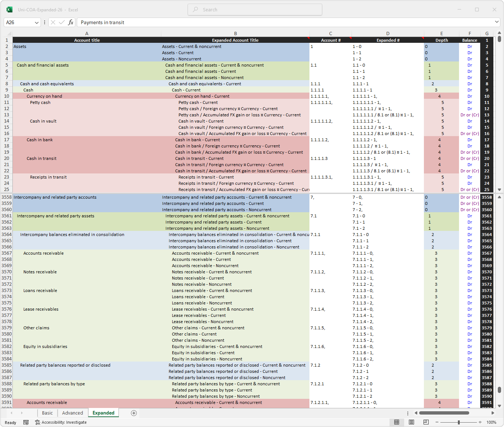
Task: Open Insert Function fx dialog
Action: coord(71,22)
